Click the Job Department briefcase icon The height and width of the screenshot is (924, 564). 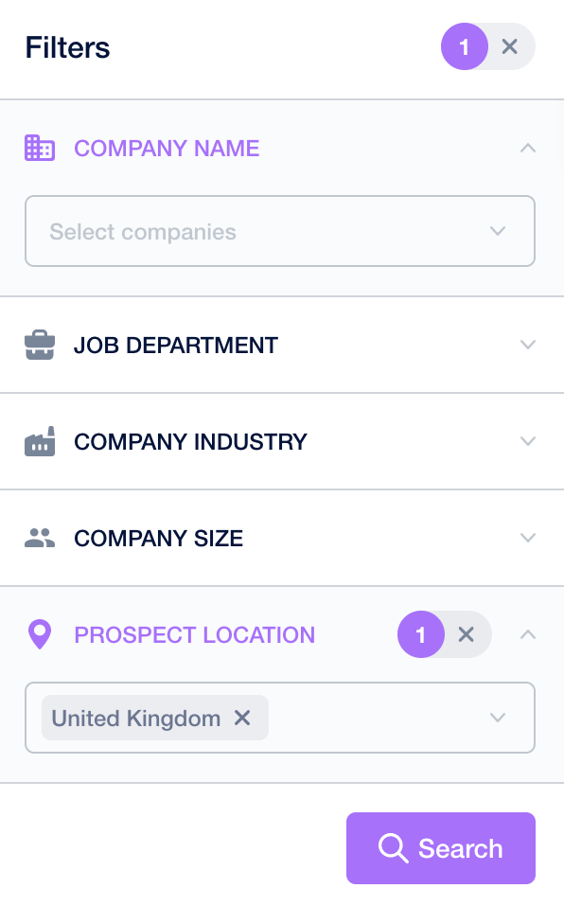(x=40, y=345)
